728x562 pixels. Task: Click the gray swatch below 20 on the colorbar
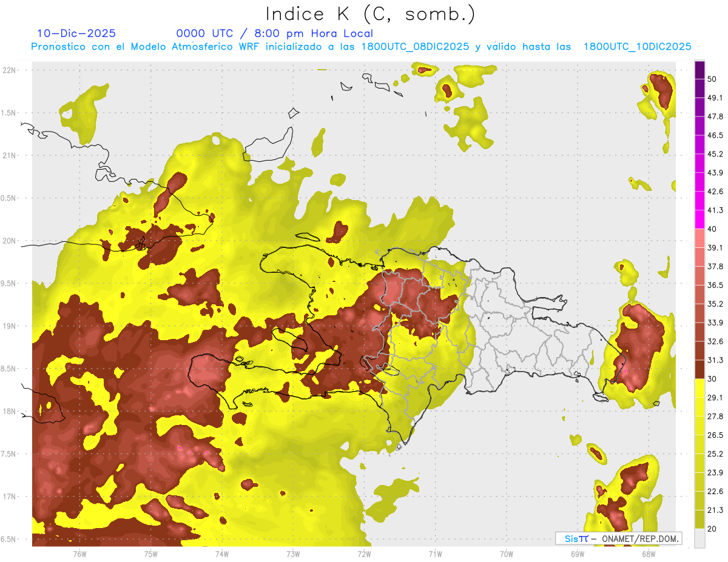(x=700, y=538)
